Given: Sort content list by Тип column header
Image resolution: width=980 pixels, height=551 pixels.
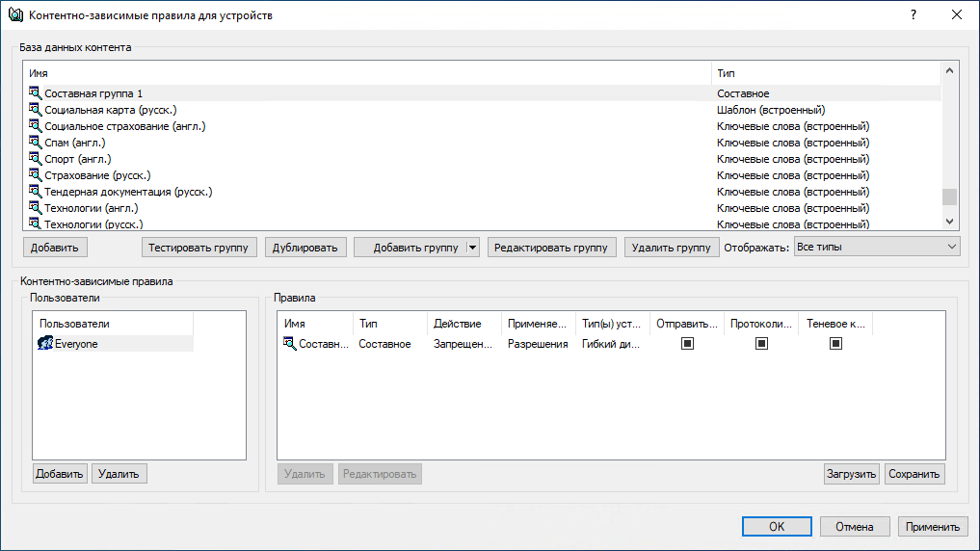Looking at the screenshot, I should point(826,73).
